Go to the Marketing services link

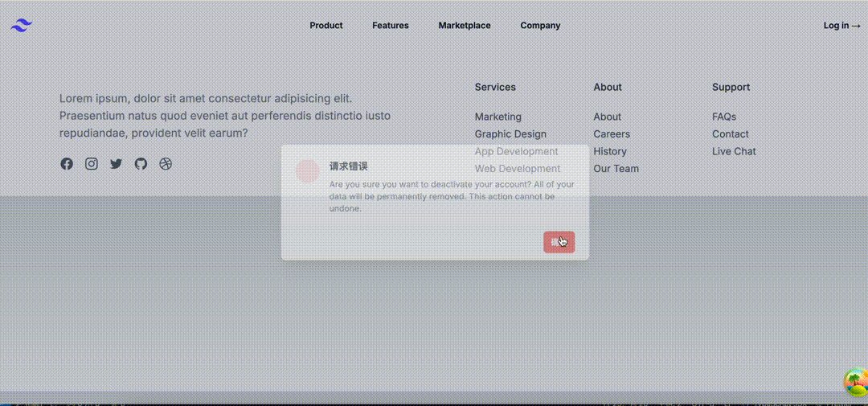(497, 117)
